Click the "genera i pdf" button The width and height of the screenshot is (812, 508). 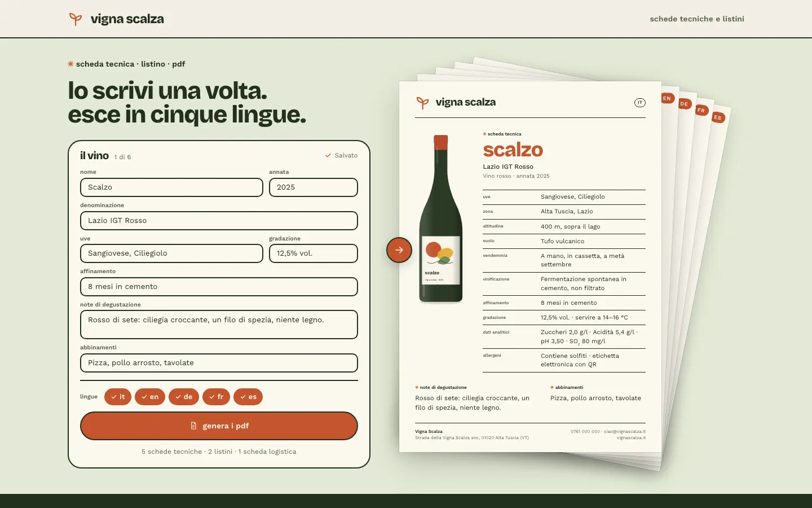219,426
